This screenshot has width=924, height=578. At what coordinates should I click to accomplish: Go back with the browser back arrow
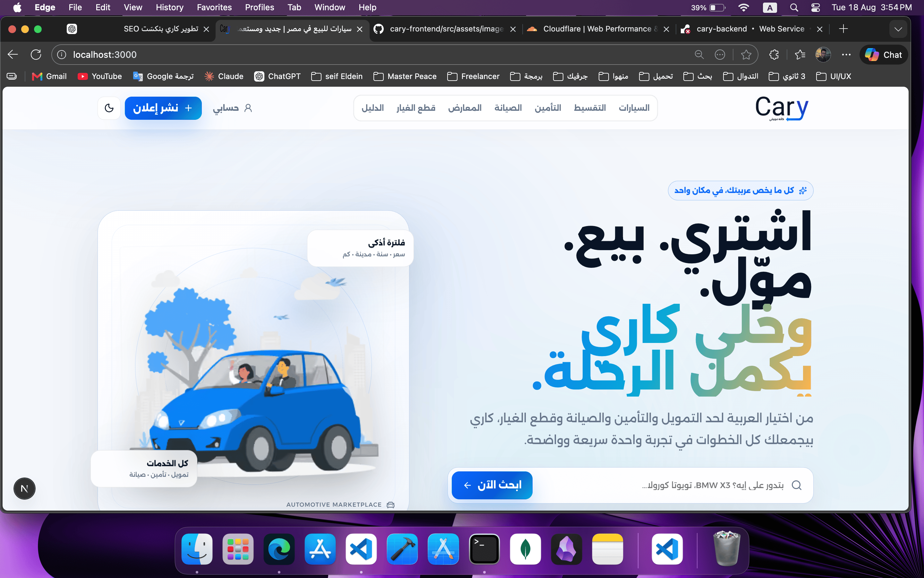13,55
